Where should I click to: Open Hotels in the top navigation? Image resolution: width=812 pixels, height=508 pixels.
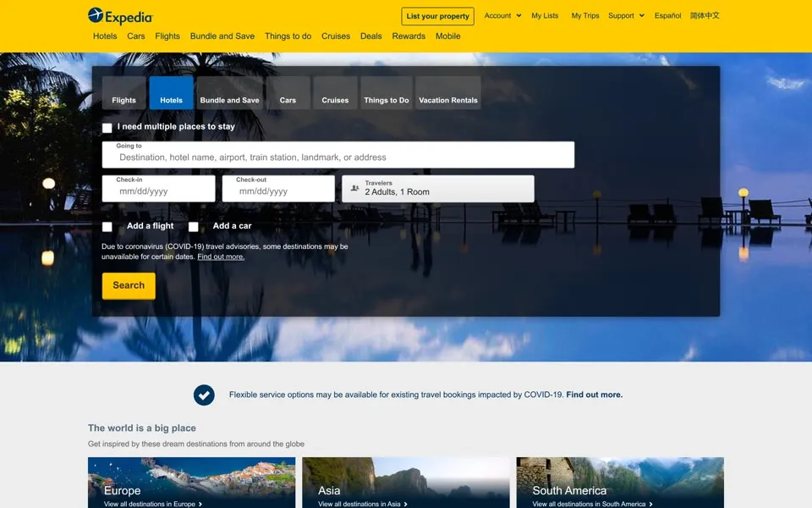coord(105,36)
